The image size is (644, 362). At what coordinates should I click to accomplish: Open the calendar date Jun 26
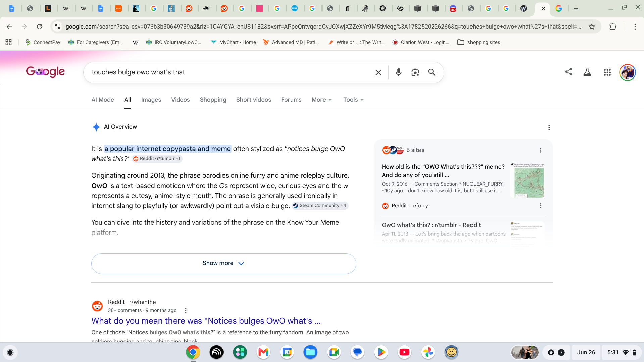click(x=586, y=352)
